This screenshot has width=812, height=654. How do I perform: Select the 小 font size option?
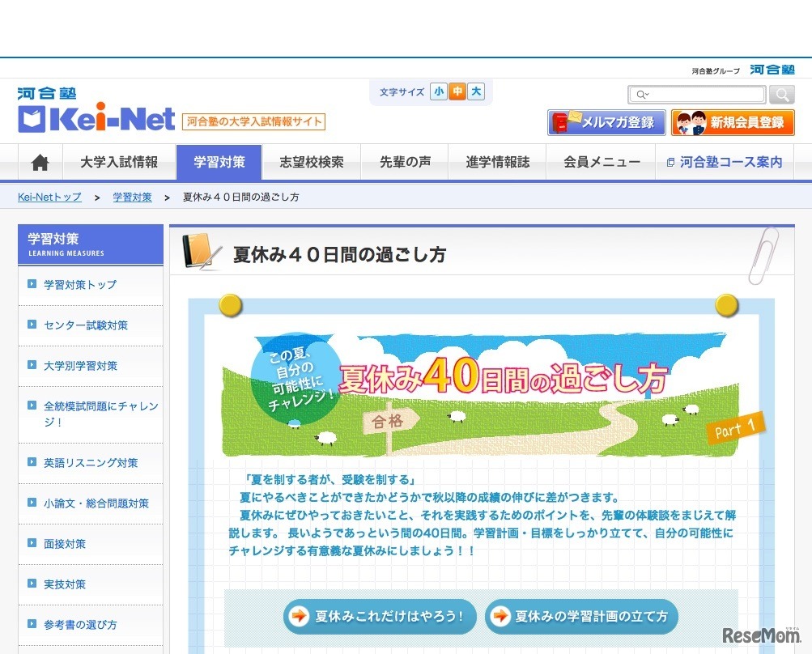[x=438, y=91]
